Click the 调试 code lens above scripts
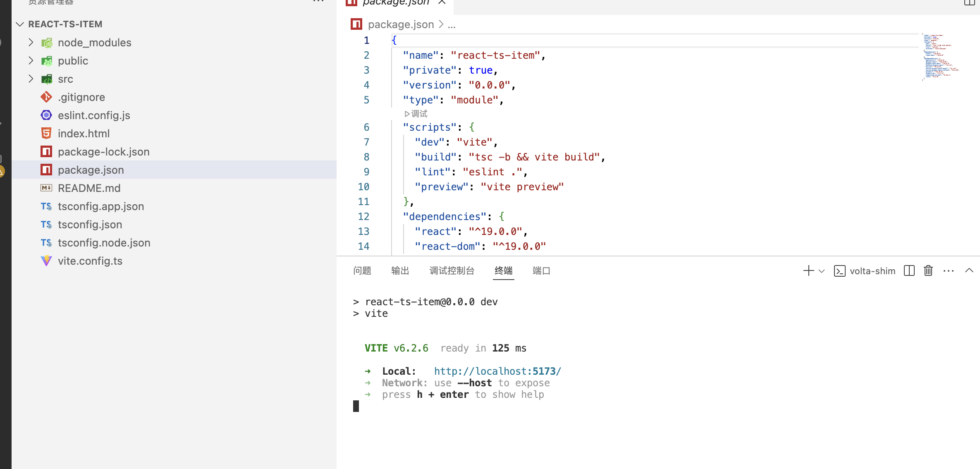The height and width of the screenshot is (469, 980). (x=416, y=114)
